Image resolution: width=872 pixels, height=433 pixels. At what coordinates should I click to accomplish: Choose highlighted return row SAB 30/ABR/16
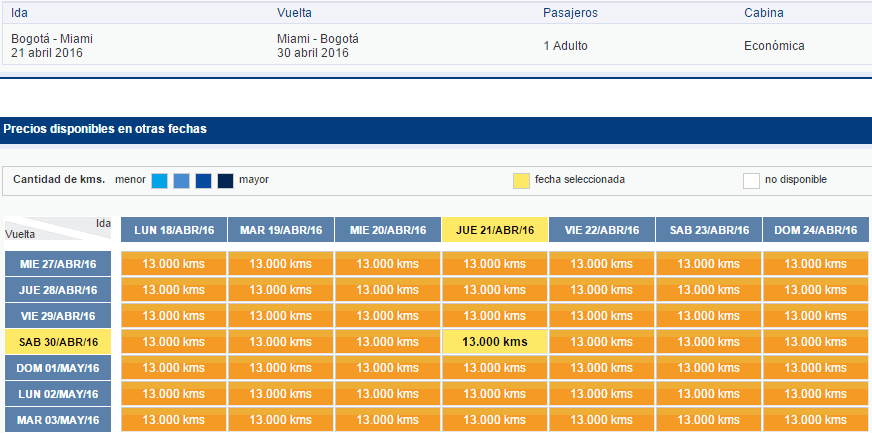[x=58, y=342]
